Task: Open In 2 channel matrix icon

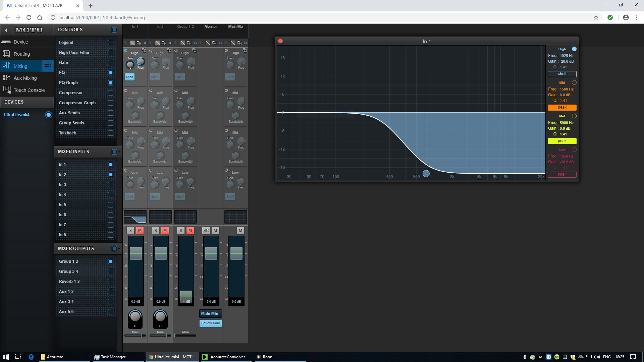Action: point(158,43)
